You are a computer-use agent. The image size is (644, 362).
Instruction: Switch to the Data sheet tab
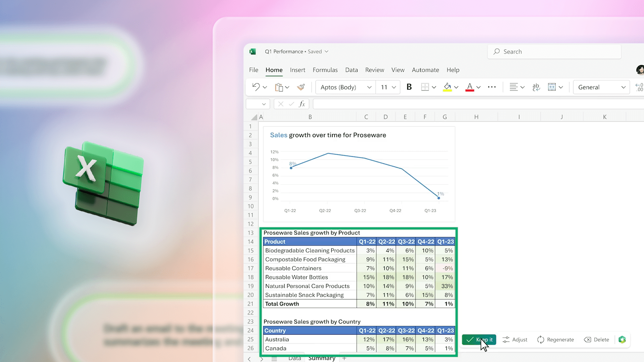pyautogui.click(x=294, y=358)
